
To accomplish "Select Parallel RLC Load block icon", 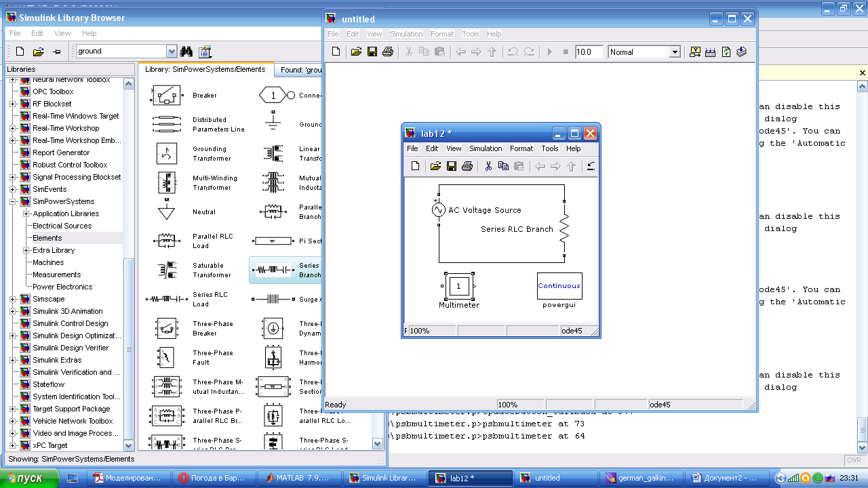I will [166, 241].
